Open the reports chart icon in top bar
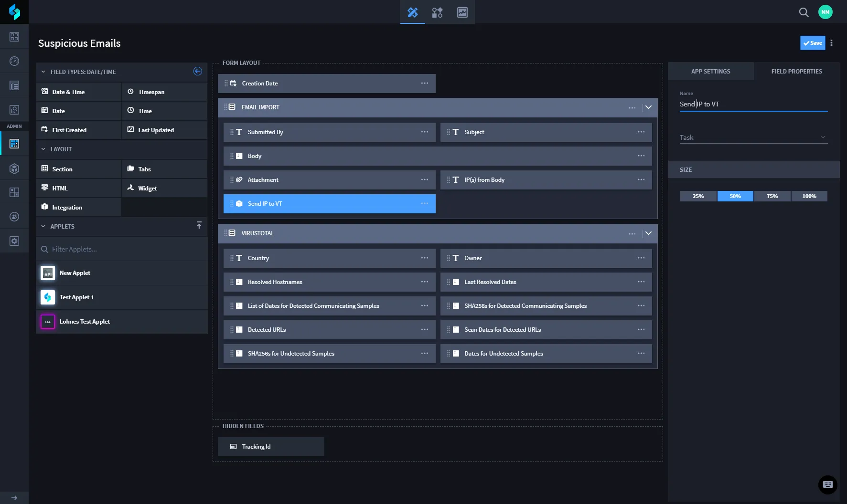Image resolution: width=847 pixels, height=504 pixels. (462, 12)
